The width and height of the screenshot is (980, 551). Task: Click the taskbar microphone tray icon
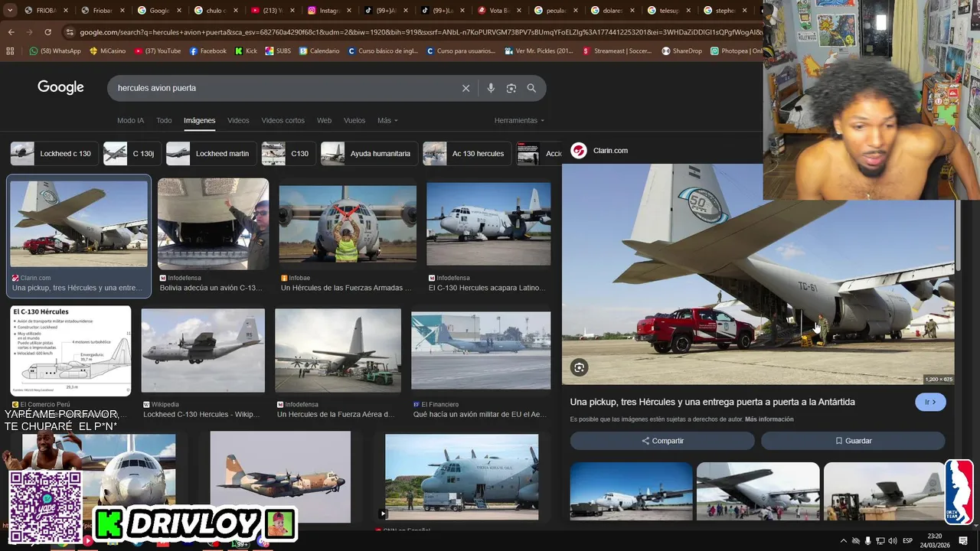pyautogui.click(x=868, y=541)
